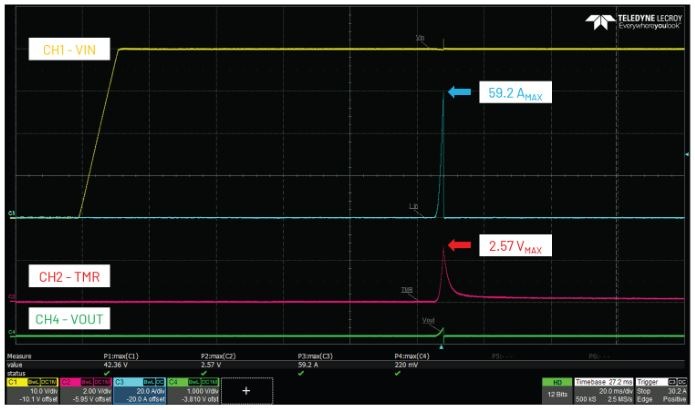Click the trigger level marker at right edge
The width and height of the screenshot is (695, 410).
687,154
